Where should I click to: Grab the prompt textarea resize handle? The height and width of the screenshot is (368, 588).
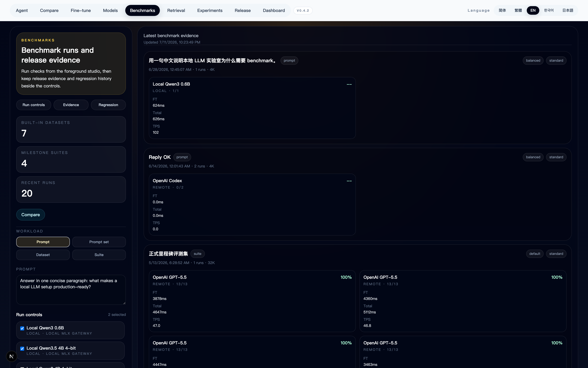click(x=124, y=303)
